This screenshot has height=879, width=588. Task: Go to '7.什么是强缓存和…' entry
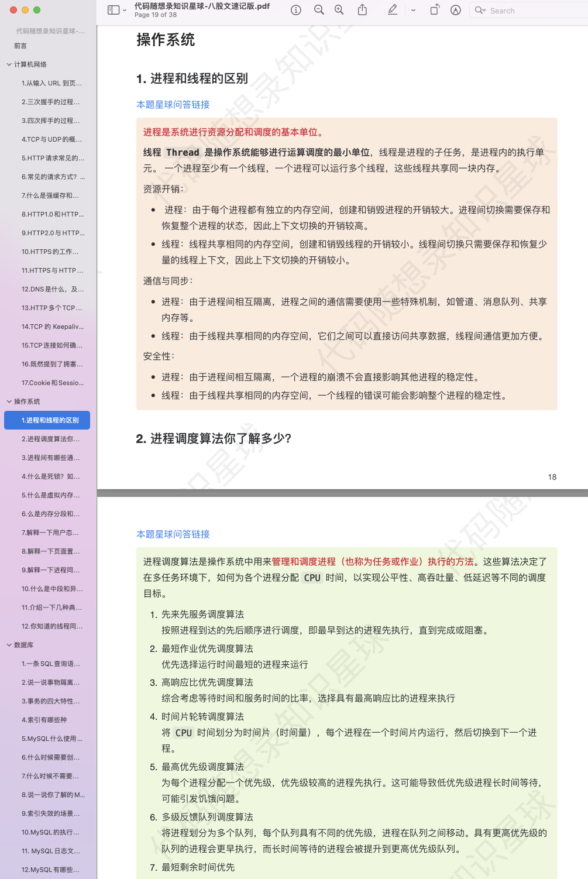50,195
